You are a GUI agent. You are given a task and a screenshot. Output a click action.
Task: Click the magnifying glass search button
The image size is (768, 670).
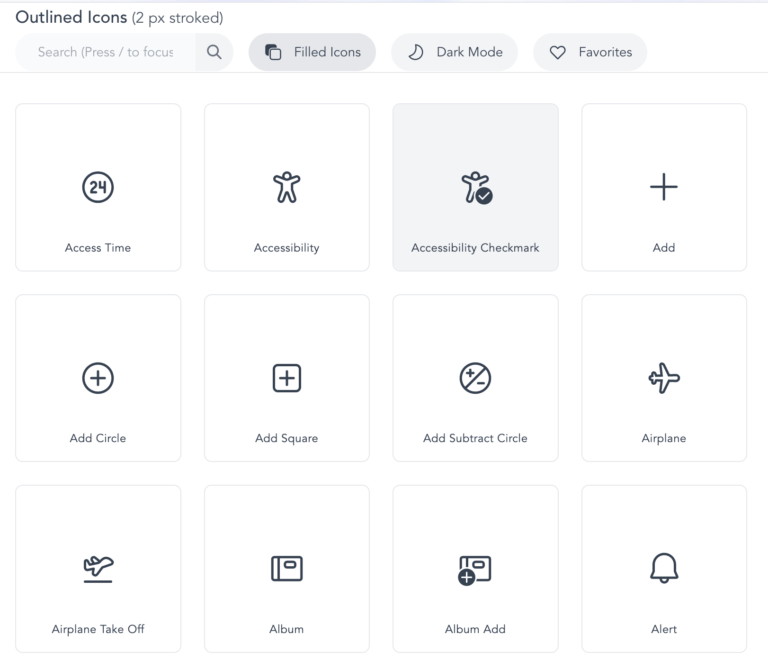(214, 52)
